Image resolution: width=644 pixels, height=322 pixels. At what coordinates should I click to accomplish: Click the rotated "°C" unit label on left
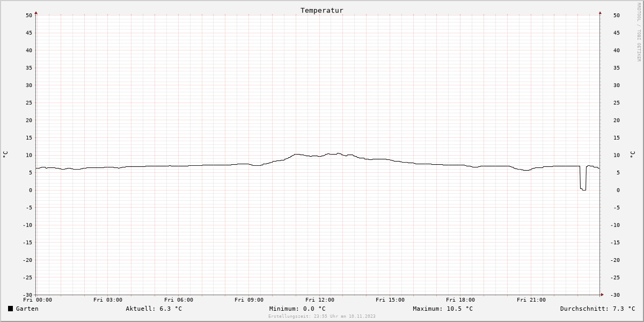click(5, 155)
